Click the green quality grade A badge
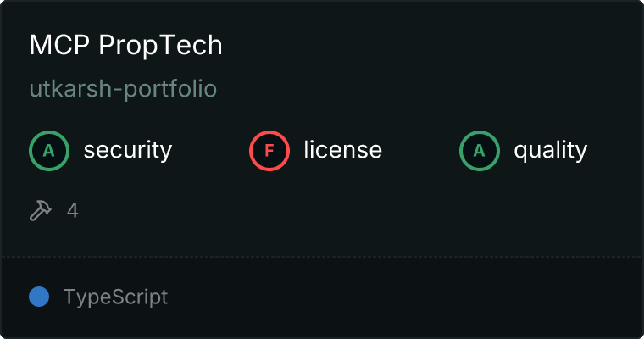 (480, 151)
